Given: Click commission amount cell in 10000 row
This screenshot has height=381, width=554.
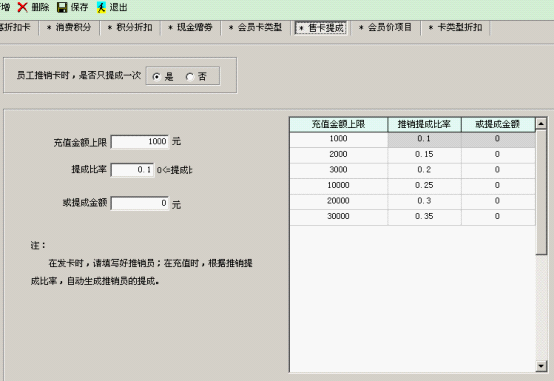Looking at the screenshot, I should point(498,186).
